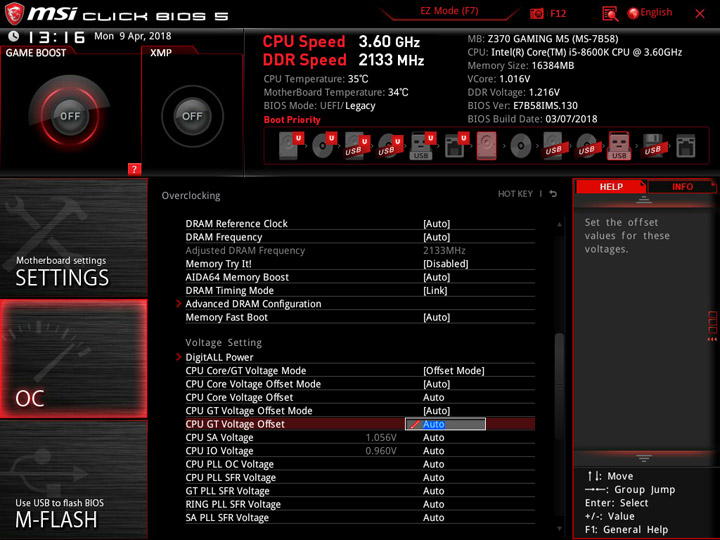Click the settings list scroll down arrow
The width and height of the screenshot is (720, 540).
559,529
